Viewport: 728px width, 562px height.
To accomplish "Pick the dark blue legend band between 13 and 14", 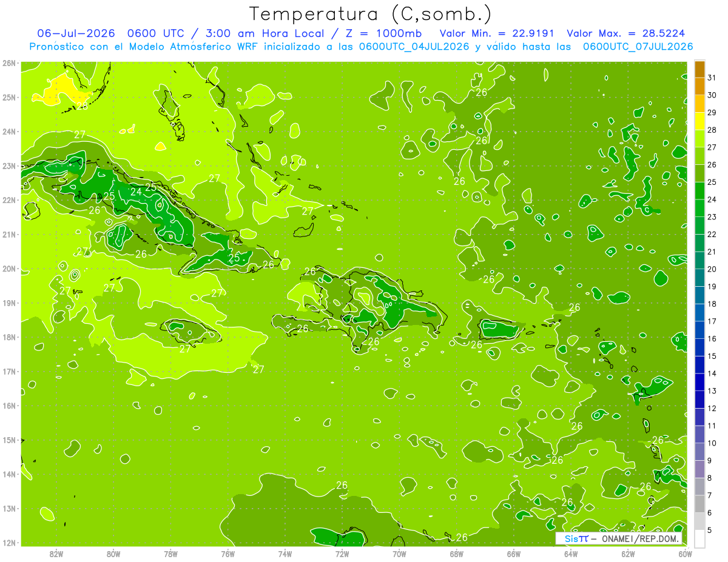I will (x=699, y=382).
